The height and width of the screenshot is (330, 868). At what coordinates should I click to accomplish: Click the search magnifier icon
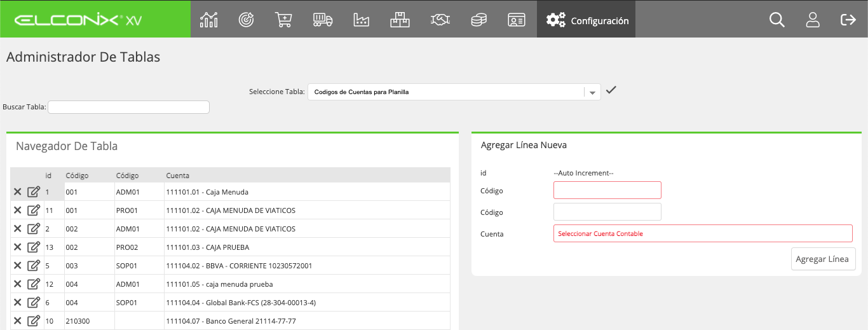(777, 20)
